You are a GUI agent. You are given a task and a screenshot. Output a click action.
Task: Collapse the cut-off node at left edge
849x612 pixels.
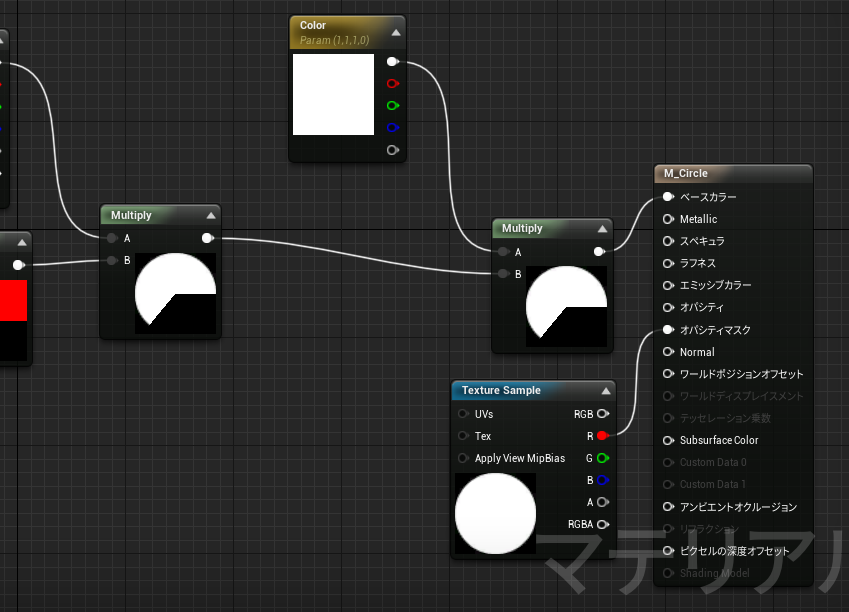pos(22,243)
